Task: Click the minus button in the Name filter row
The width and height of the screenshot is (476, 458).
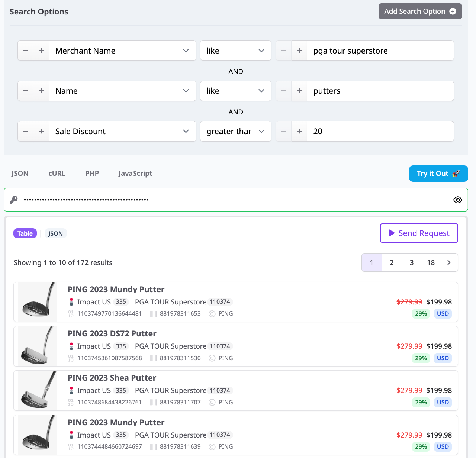Action: click(26, 91)
